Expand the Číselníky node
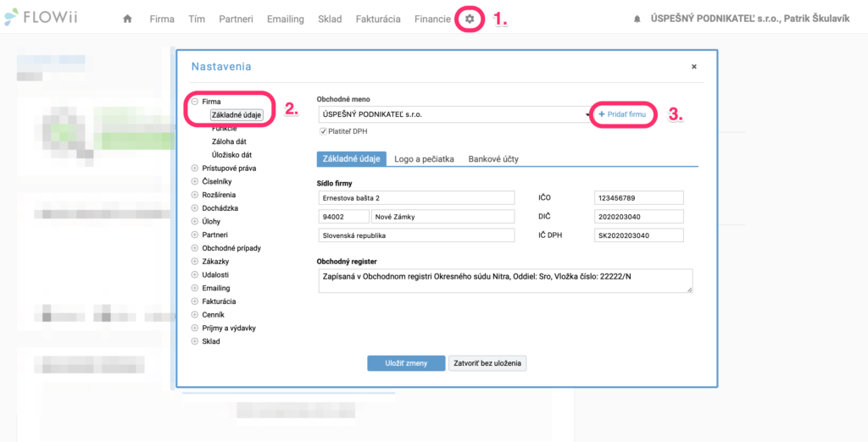The image size is (868, 442). [x=194, y=181]
